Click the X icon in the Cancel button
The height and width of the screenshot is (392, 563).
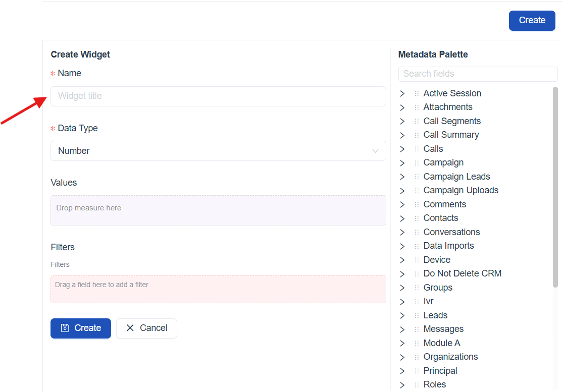[130, 328]
